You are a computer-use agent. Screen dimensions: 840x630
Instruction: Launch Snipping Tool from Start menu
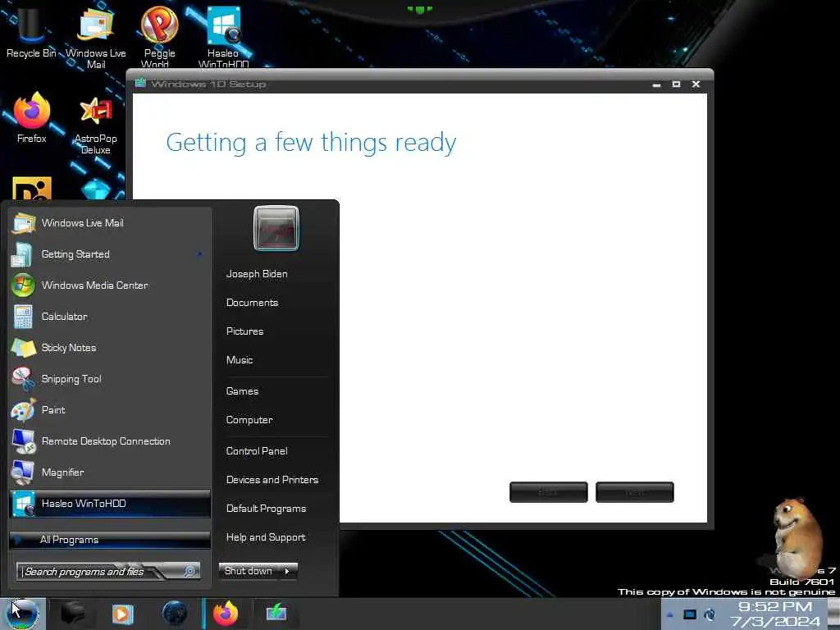111,379
